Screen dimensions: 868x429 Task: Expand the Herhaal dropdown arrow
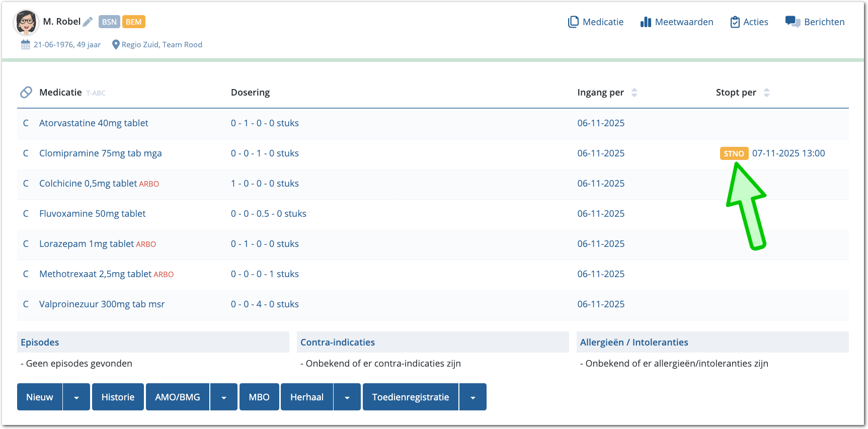click(x=347, y=397)
